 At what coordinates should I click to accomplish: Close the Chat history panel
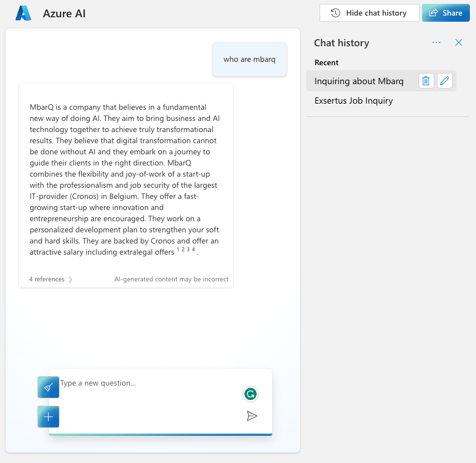coord(459,42)
